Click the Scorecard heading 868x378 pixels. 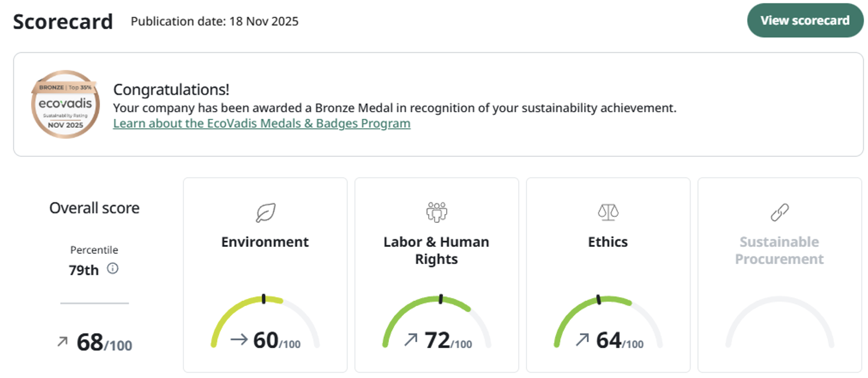coord(63,22)
